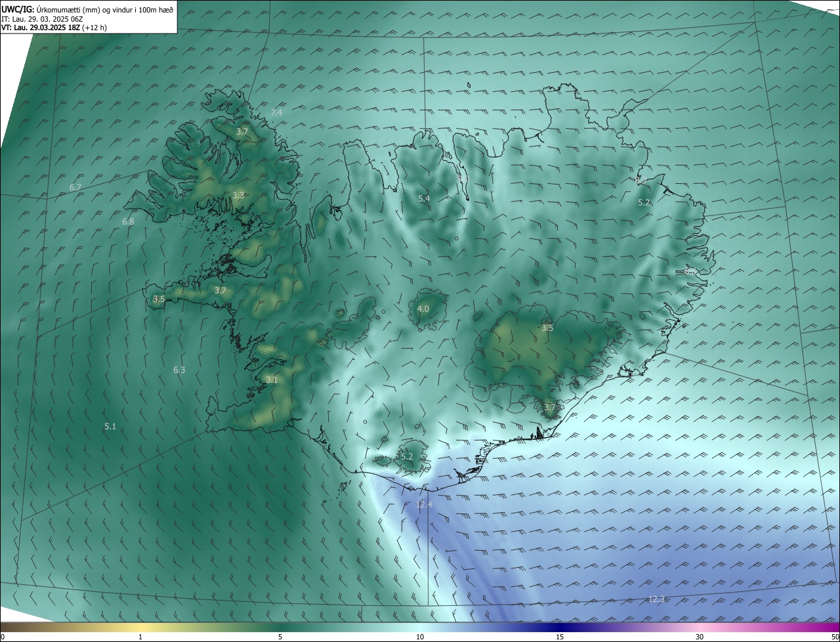Screen dimensions: 840x642
Task: Select the initial time line 'IT: Lau. 29. 03. 2025 06Z'
Action: 42,19
